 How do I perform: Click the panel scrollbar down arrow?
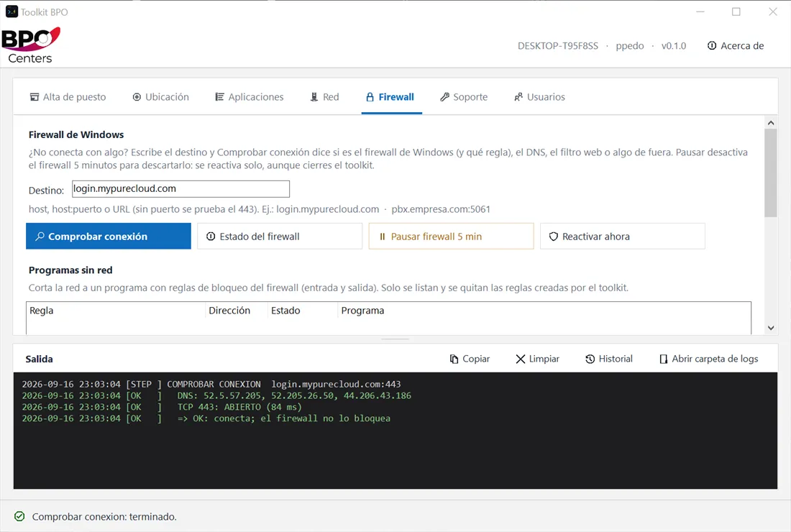(771, 328)
